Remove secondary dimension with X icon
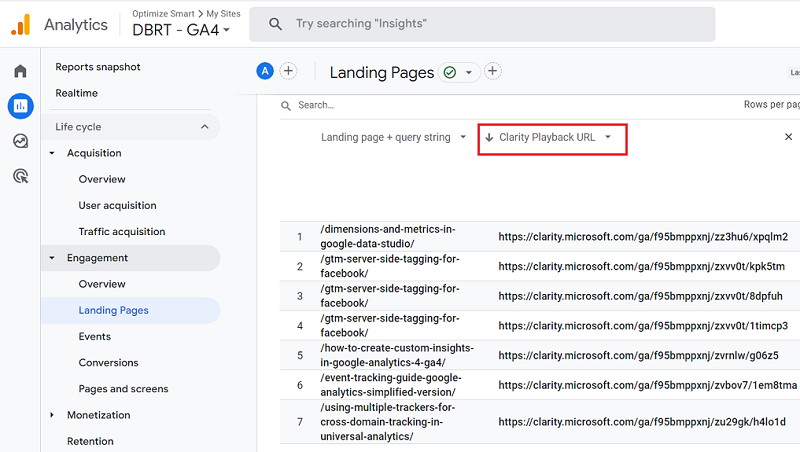Image resolution: width=800 pixels, height=452 pixels. pos(788,137)
